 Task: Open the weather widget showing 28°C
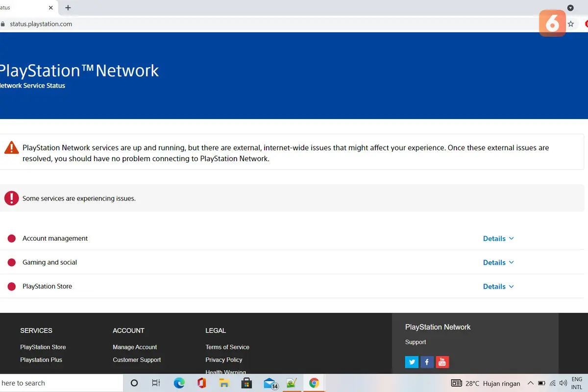pyautogui.click(x=486, y=383)
